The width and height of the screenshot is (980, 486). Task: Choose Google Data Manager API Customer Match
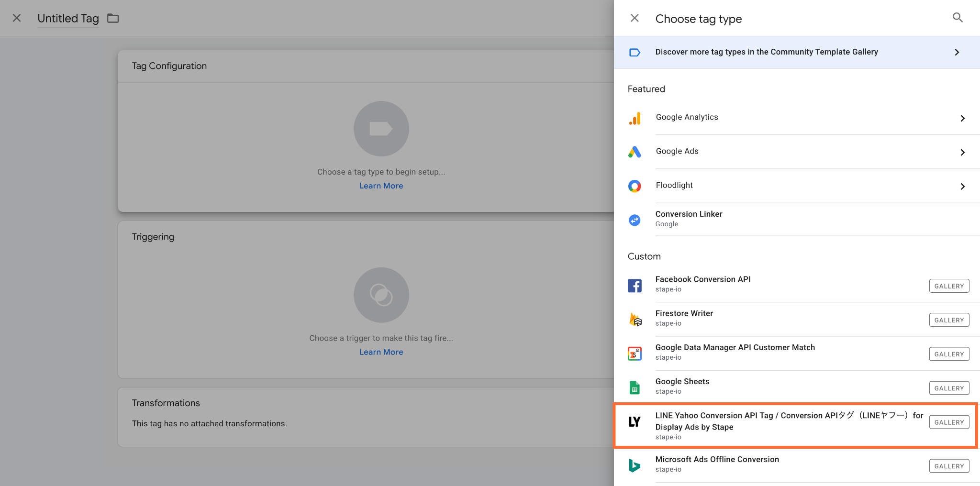[797, 353]
